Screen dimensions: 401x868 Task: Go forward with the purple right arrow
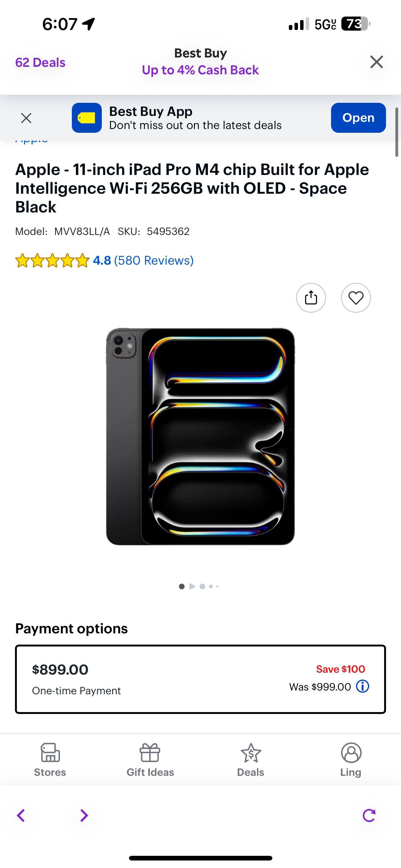pyautogui.click(x=84, y=816)
